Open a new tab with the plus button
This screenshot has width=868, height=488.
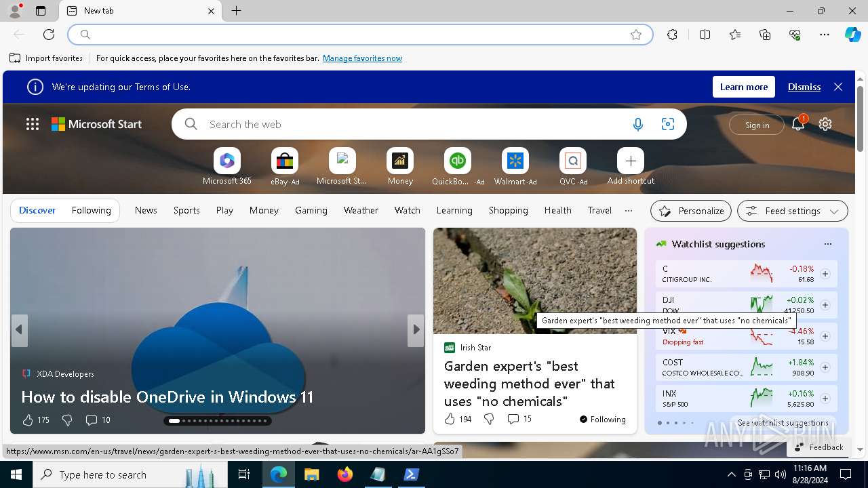(236, 11)
